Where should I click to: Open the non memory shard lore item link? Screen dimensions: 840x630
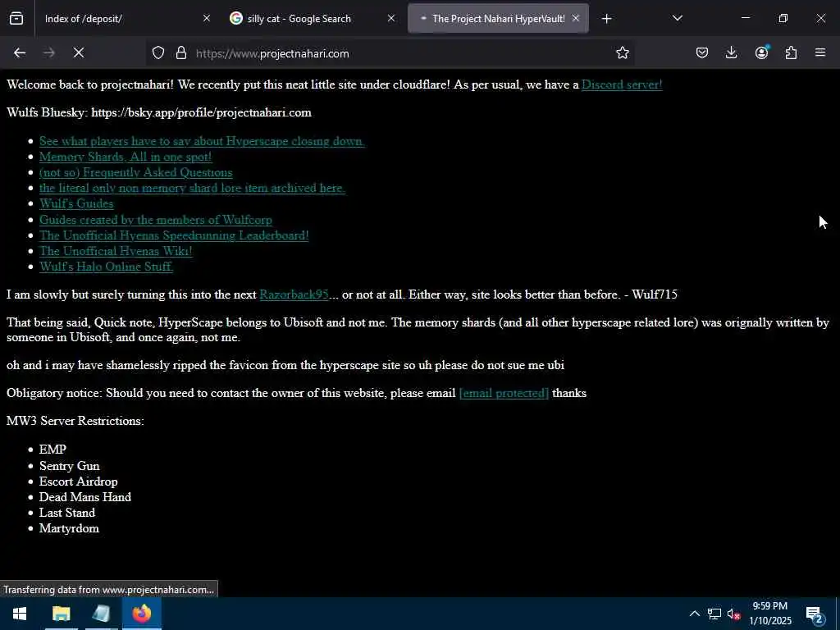coord(192,188)
